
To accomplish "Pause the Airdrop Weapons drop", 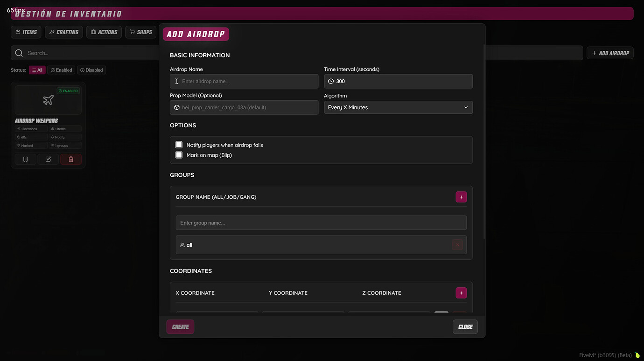I will pyautogui.click(x=25, y=159).
